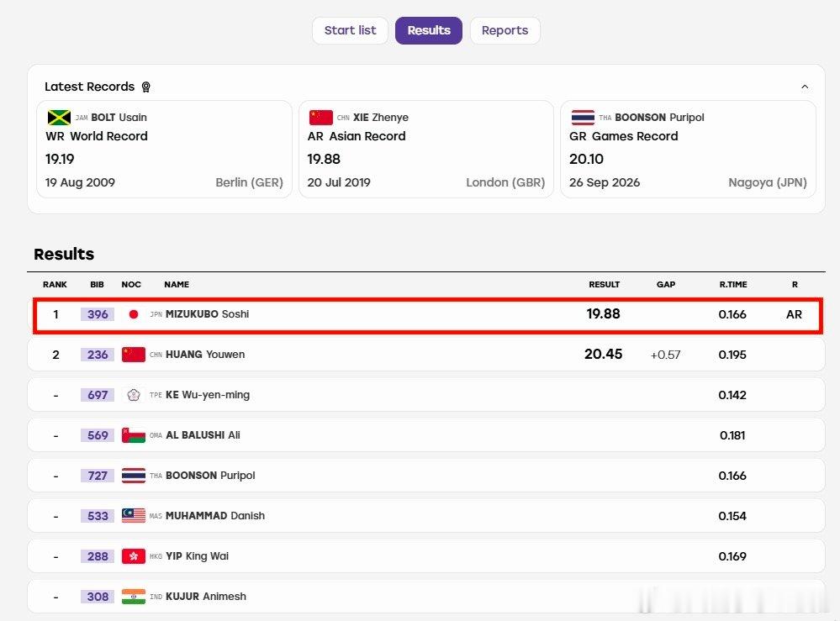Open athlete HUANG Youwen's name

[x=205, y=355]
